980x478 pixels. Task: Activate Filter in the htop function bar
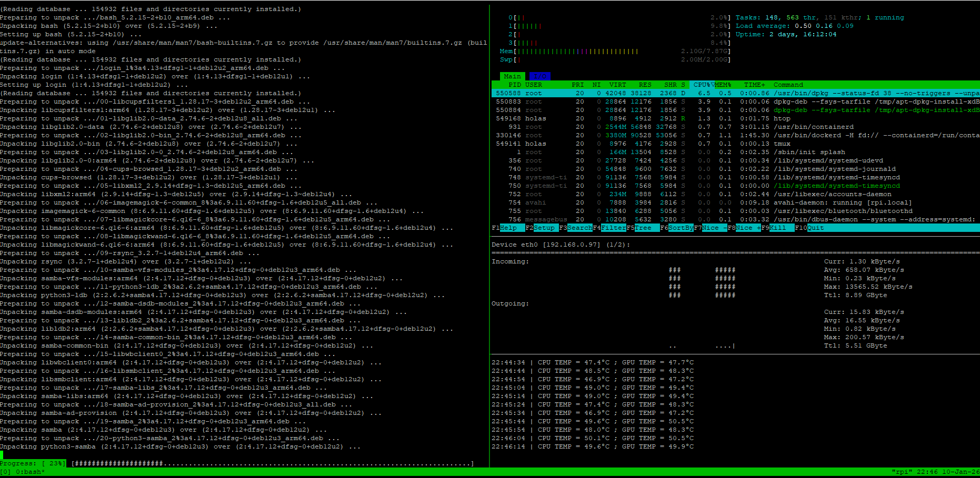[x=613, y=228]
